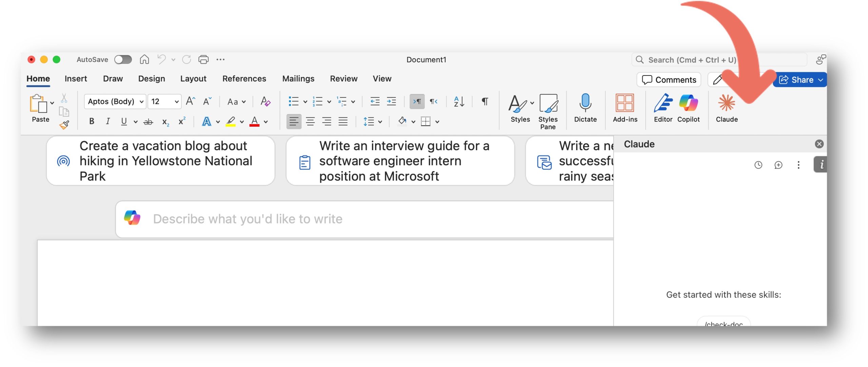Set left-to-right text direction

(417, 101)
